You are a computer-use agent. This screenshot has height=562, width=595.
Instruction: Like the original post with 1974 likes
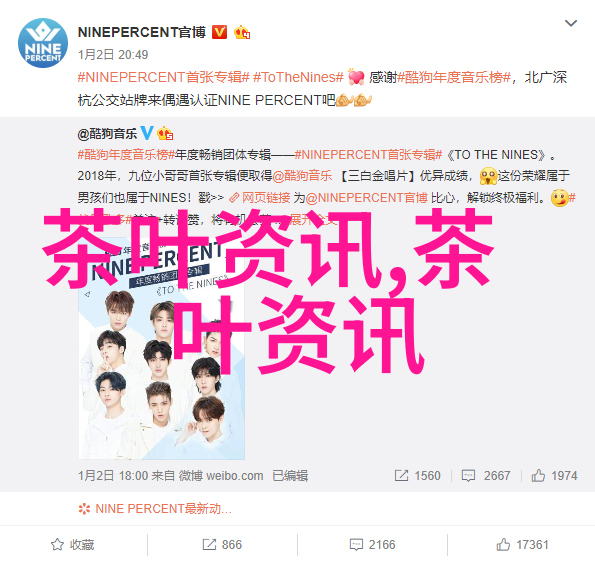coord(554,475)
